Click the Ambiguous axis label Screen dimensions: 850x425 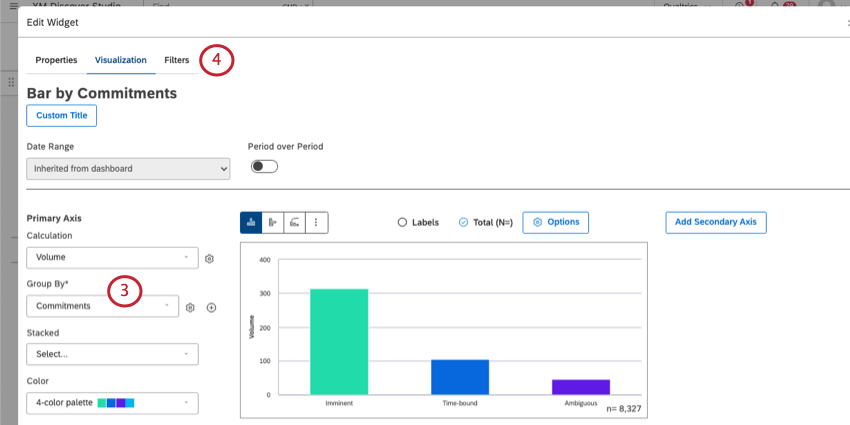click(581, 403)
